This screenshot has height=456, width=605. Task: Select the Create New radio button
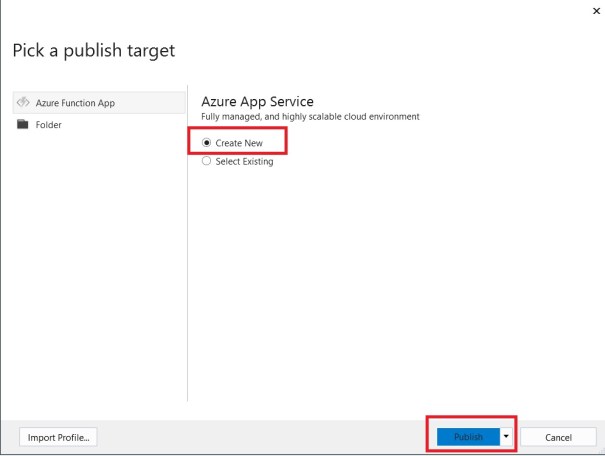206,143
